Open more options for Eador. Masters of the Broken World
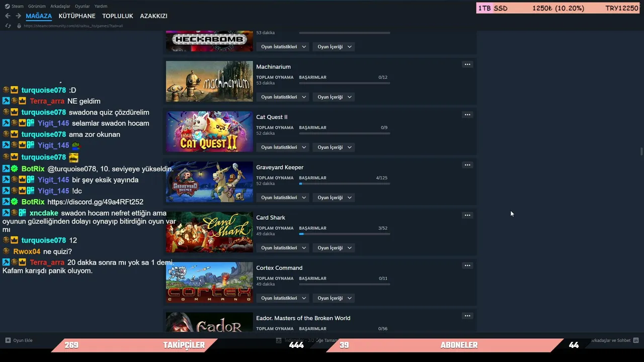This screenshot has width=644, height=362. [467, 316]
